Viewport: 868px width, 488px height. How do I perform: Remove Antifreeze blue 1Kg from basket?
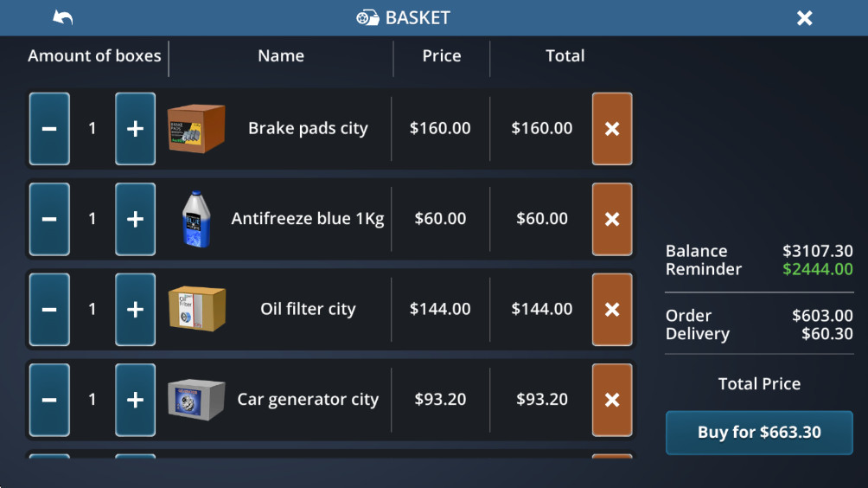(x=612, y=219)
